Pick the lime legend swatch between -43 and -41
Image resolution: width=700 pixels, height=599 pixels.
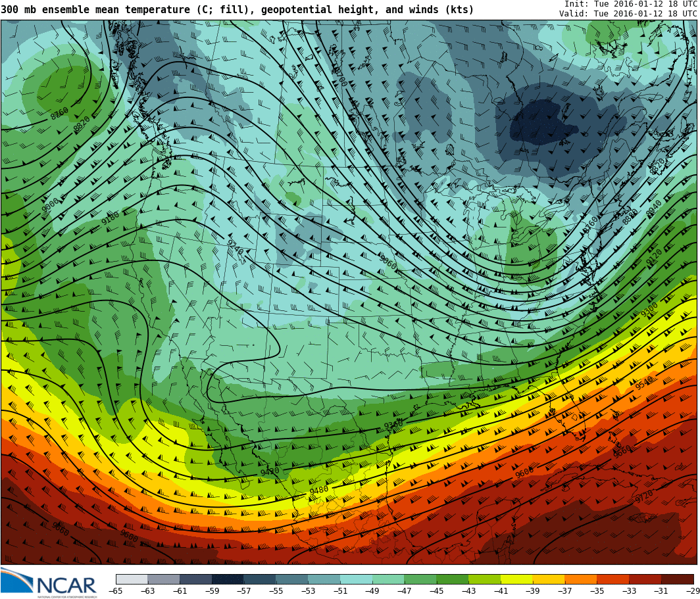(x=485, y=579)
